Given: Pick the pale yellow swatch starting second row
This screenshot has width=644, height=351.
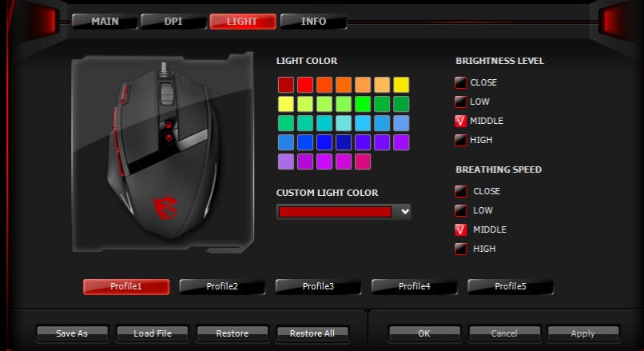Looking at the screenshot, I should coord(286,104).
